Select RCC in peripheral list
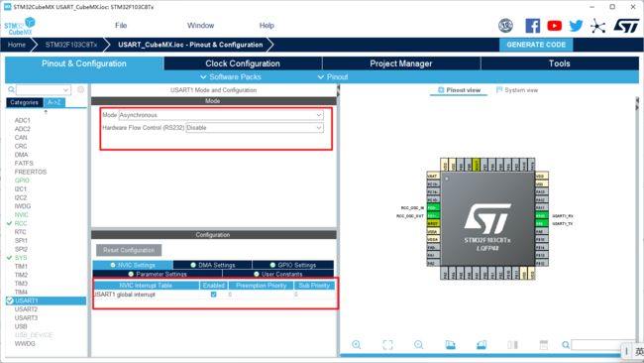The height and width of the screenshot is (363, 644). [21, 223]
